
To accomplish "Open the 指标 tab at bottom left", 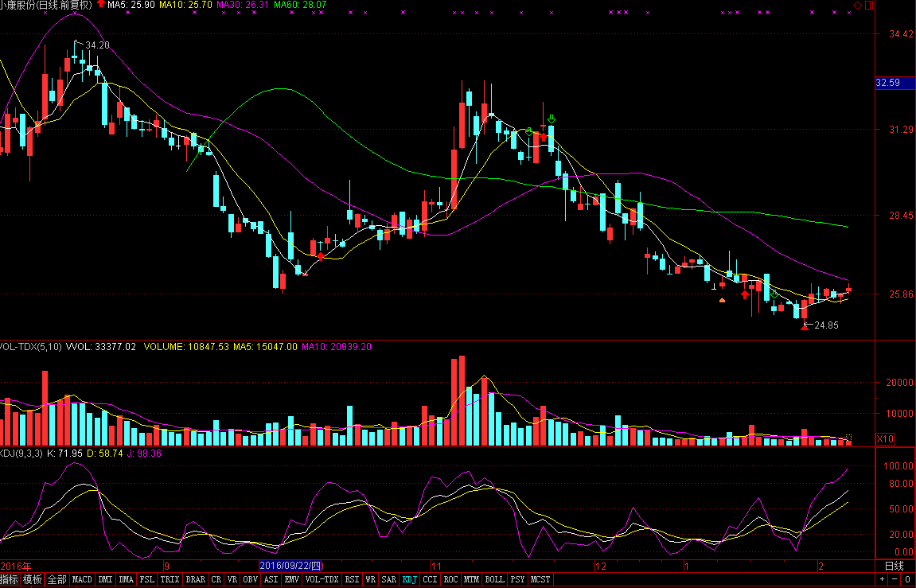I will pyautogui.click(x=10, y=579).
